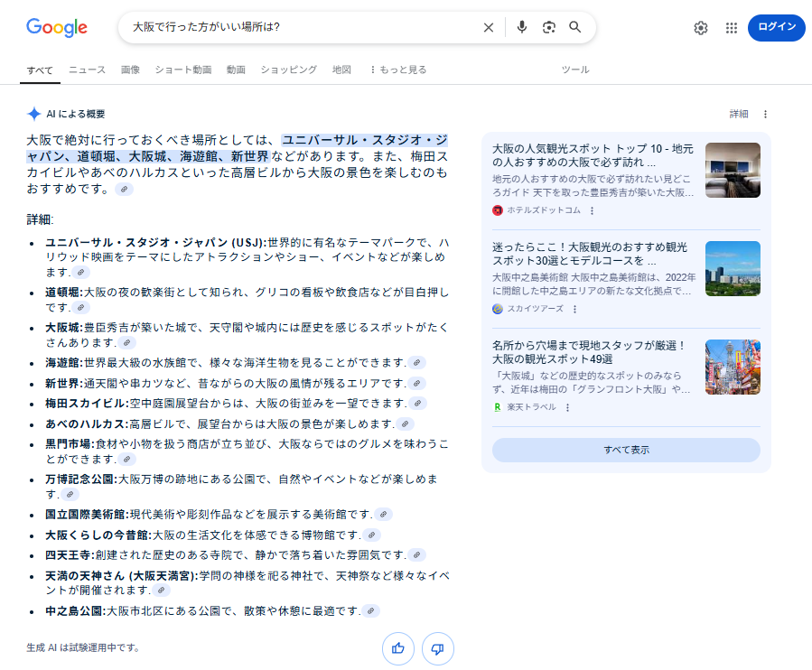Open the Google apps grid icon
Viewport: 812px width, 670px height.
click(x=732, y=28)
